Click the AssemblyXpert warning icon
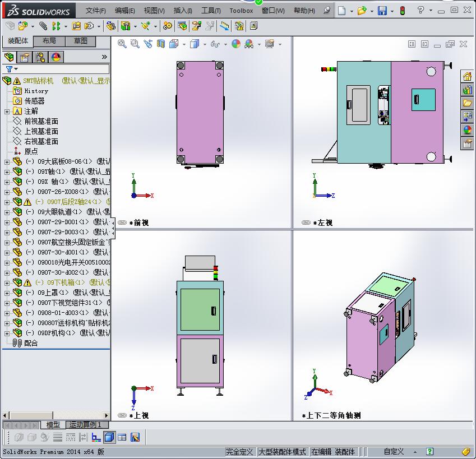The width and height of the screenshot is (476, 459). pyautogui.click(x=239, y=26)
